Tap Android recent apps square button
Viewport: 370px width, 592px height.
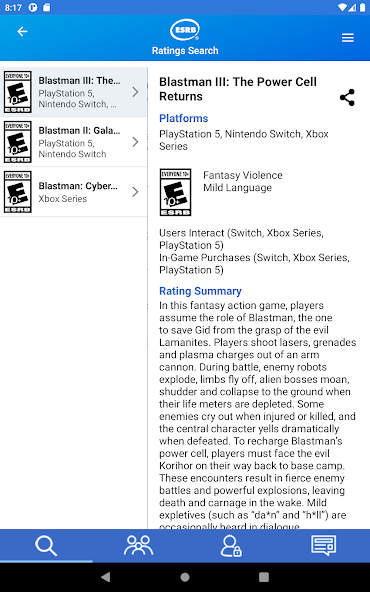click(x=264, y=577)
